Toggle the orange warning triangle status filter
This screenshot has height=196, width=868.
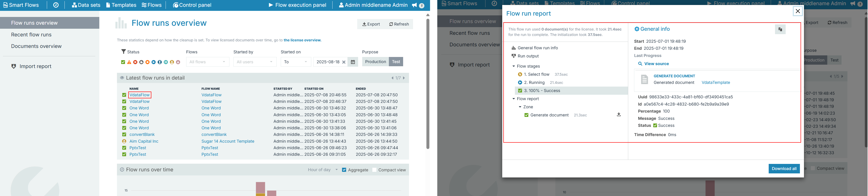click(129, 62)
